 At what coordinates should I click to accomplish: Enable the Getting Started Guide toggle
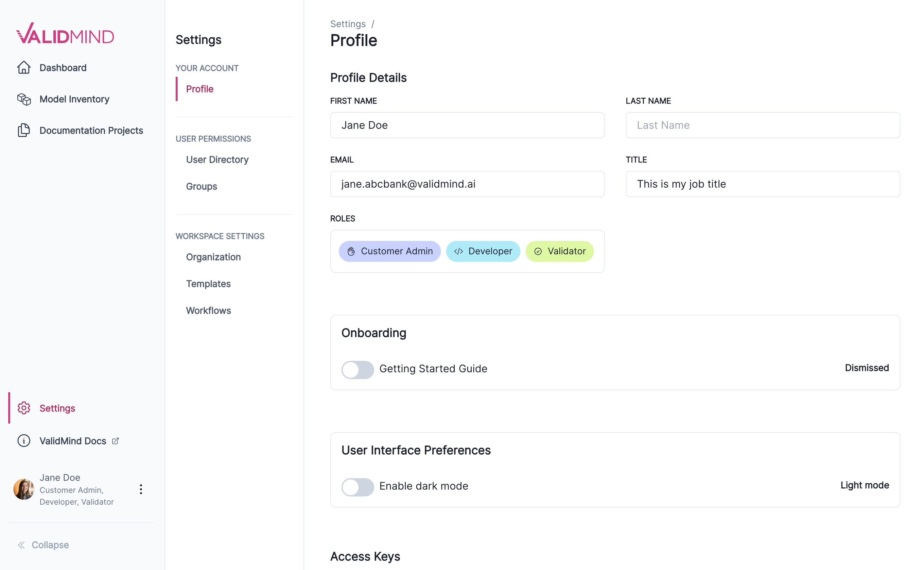(357, 369)
